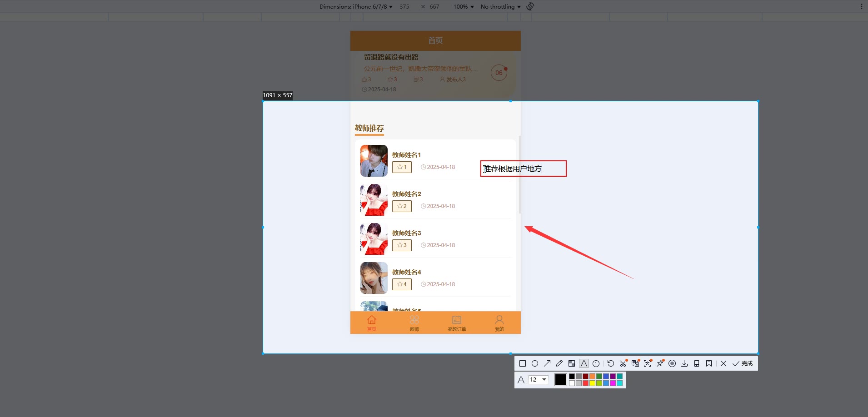Click the star button for 教师姓名3
The image size is (868, 417).
(402, 245)
